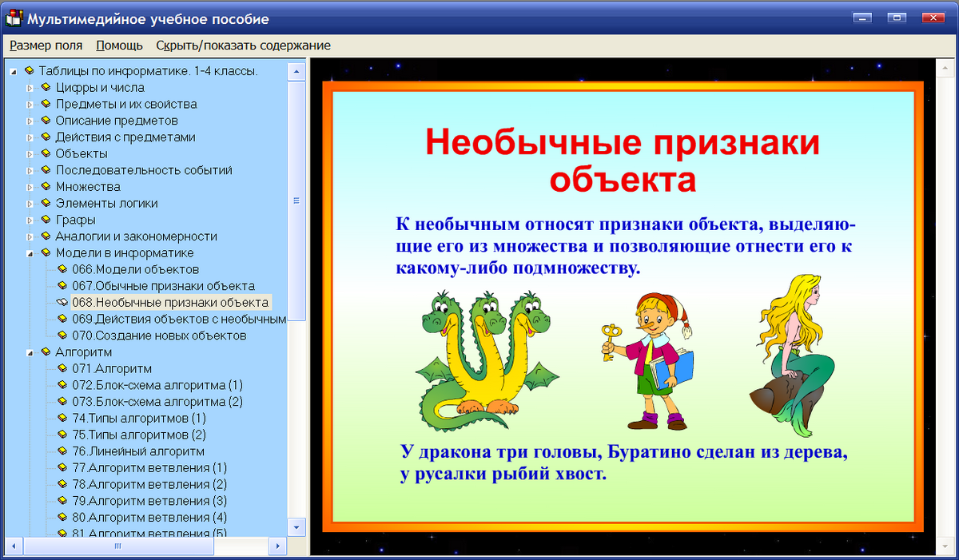Click the icon beside "Графы"
Image resolution: width=959 pixels, height=560 pixels.
coord(45,219)
